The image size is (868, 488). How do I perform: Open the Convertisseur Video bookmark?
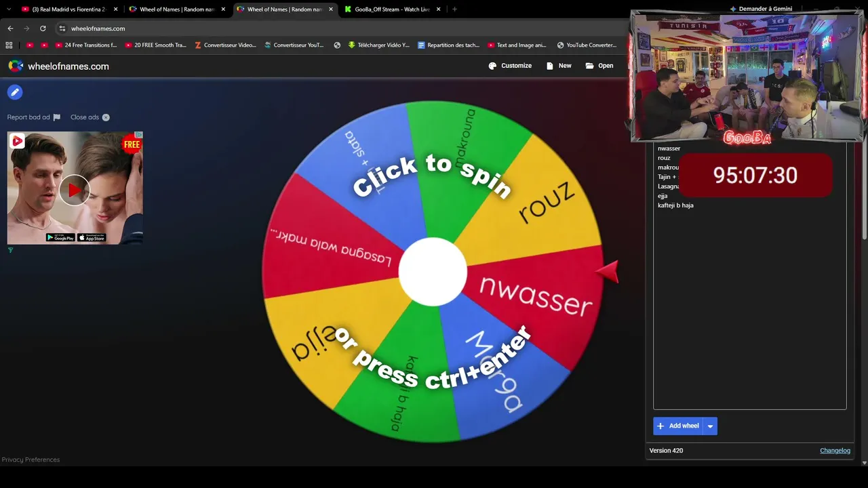click(225, 45)
